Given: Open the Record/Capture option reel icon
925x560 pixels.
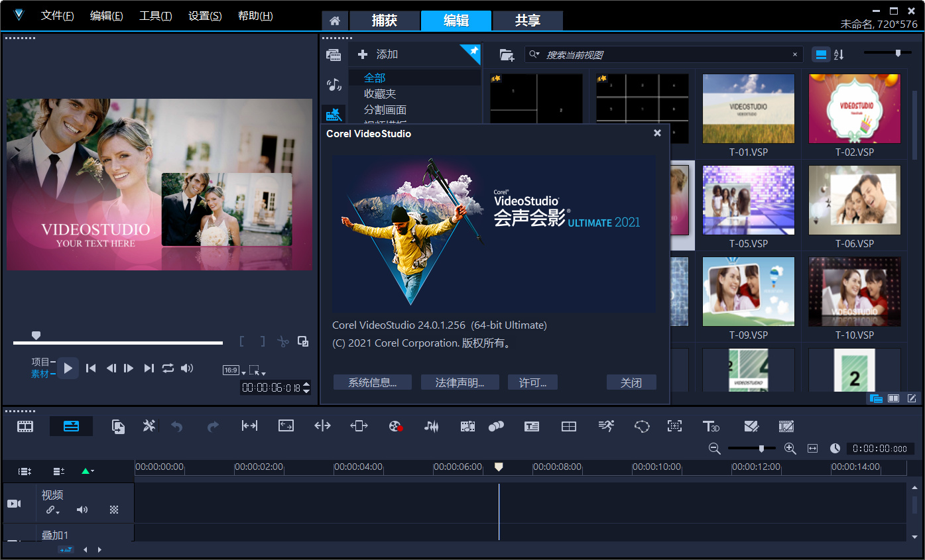Looking at the screenshot, I should [x=396, y=427].
